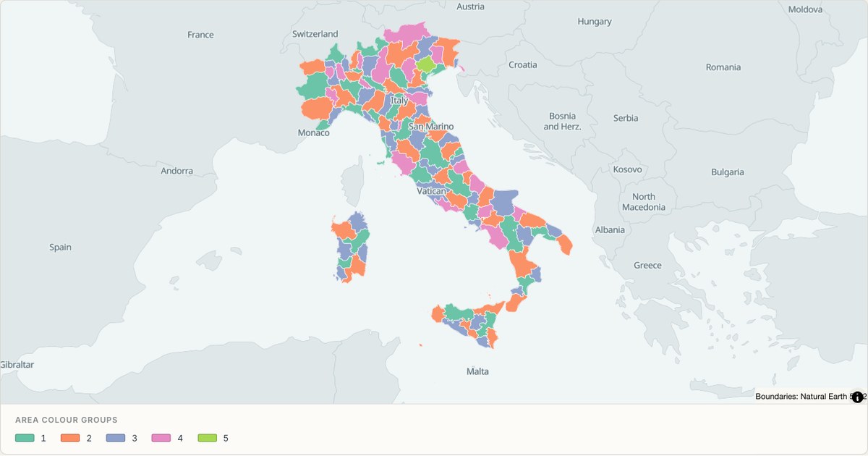Image resolution: width=868 pixels, height=456 pixels.
Task: Click the 'Greece' country label
Action: (x=647, y=265)
